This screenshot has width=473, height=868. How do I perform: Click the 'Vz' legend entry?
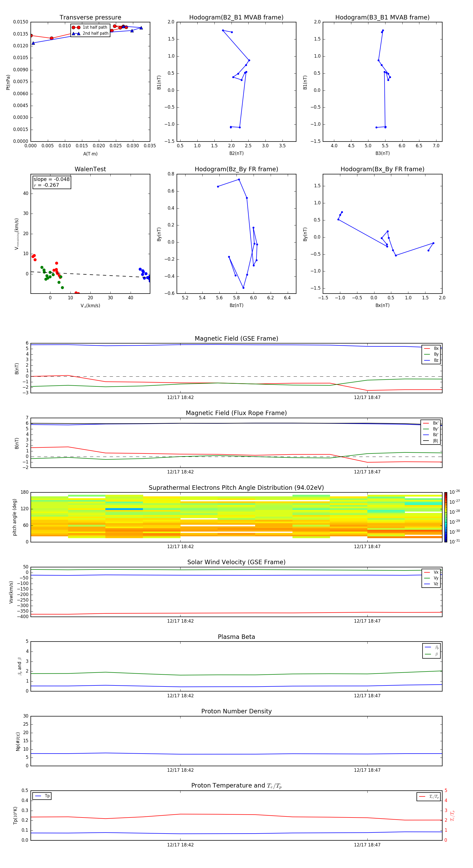click(x=431, y=584)
